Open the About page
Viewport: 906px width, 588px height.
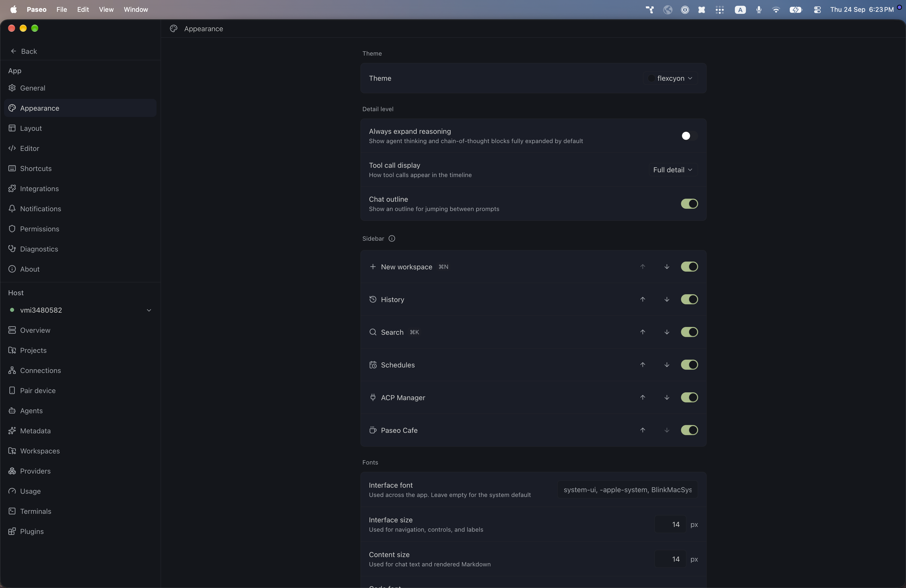click(x=80, y=269)
